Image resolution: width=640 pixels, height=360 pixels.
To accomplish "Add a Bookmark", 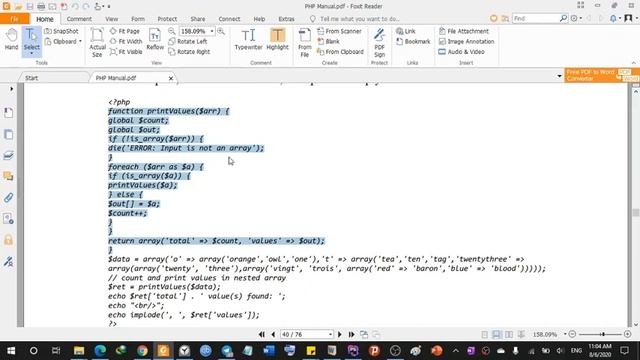I will coord(413,42).
